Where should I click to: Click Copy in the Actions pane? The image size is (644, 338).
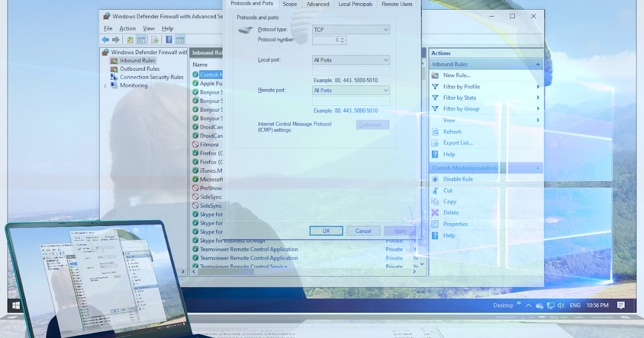450,202
